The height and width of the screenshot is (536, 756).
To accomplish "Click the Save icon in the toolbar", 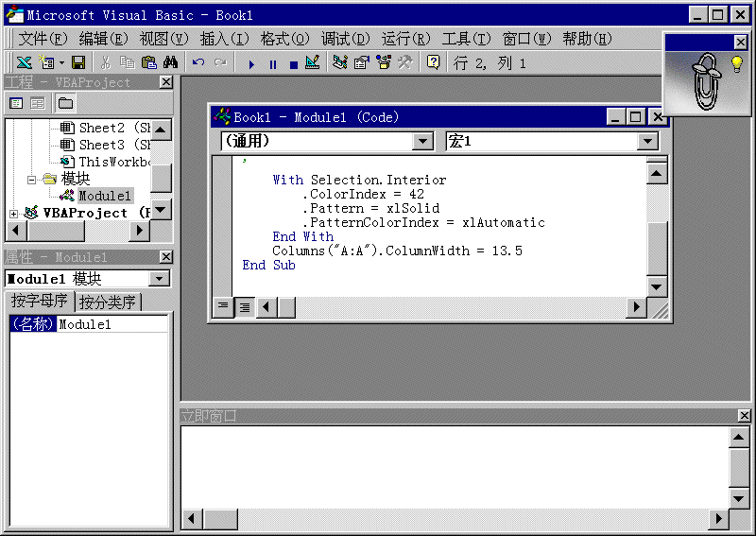I will tap(78, 62).
